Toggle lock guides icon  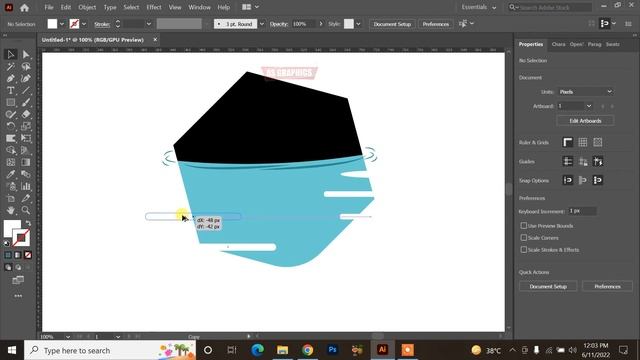point(583,161)
